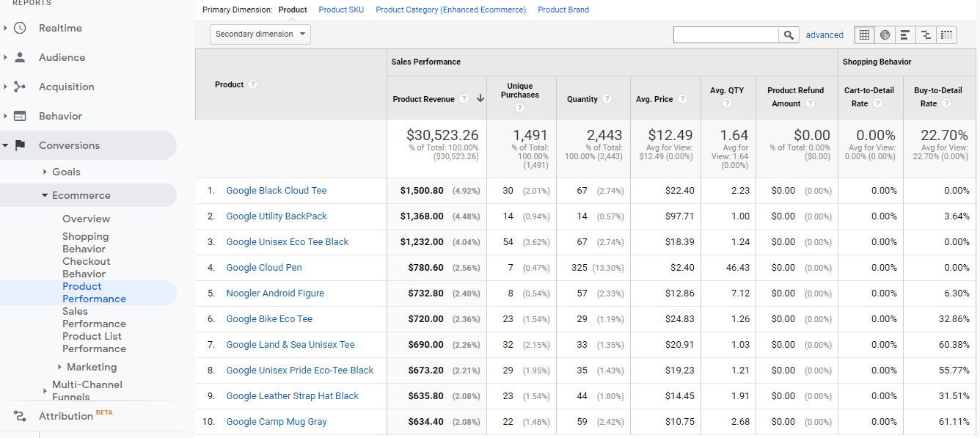Click the Audience person icon

point(20,57)
